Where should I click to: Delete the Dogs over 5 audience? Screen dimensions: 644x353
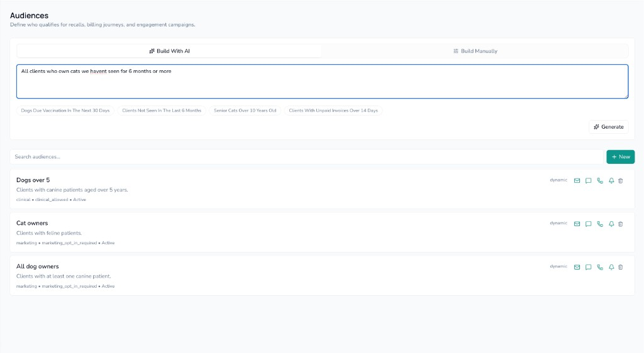621,180
